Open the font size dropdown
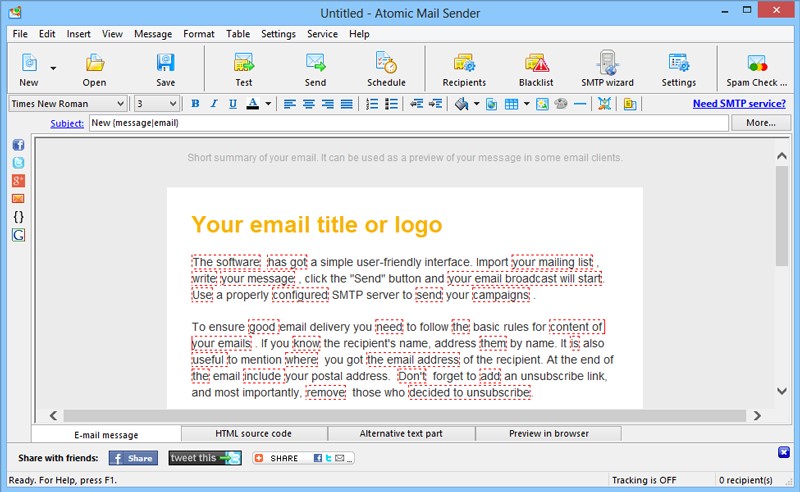 click(x=172, y=104)
